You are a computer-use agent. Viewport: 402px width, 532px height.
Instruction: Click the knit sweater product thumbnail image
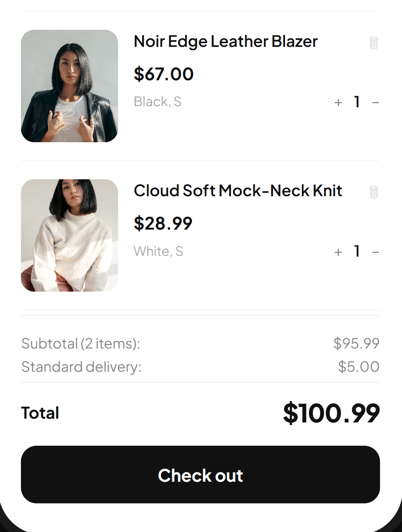click(x=69, y=236)
